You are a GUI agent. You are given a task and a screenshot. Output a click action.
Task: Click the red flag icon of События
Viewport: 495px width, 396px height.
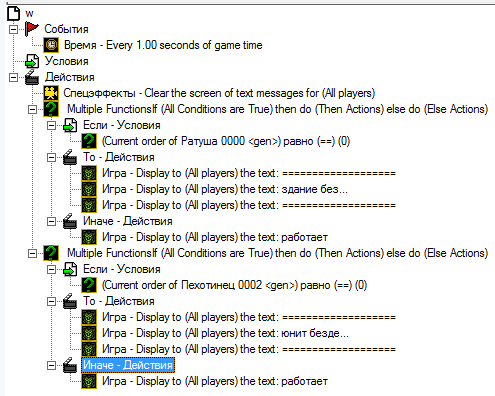[32, 29]
